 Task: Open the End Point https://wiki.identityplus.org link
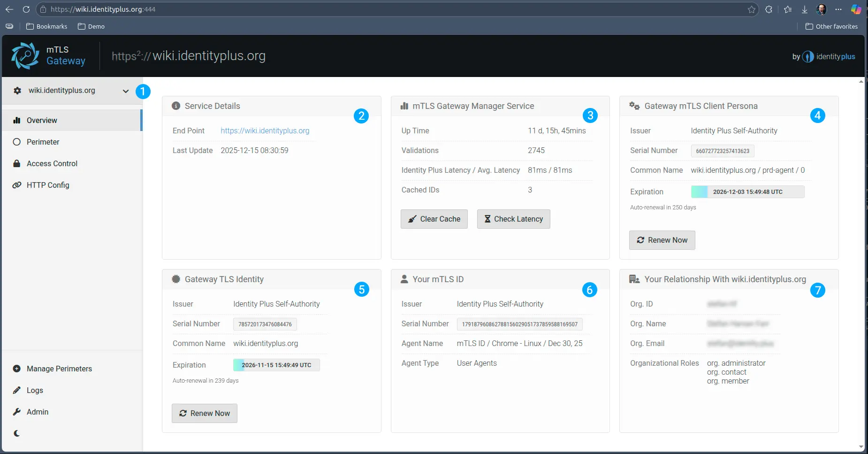(265, 131)
